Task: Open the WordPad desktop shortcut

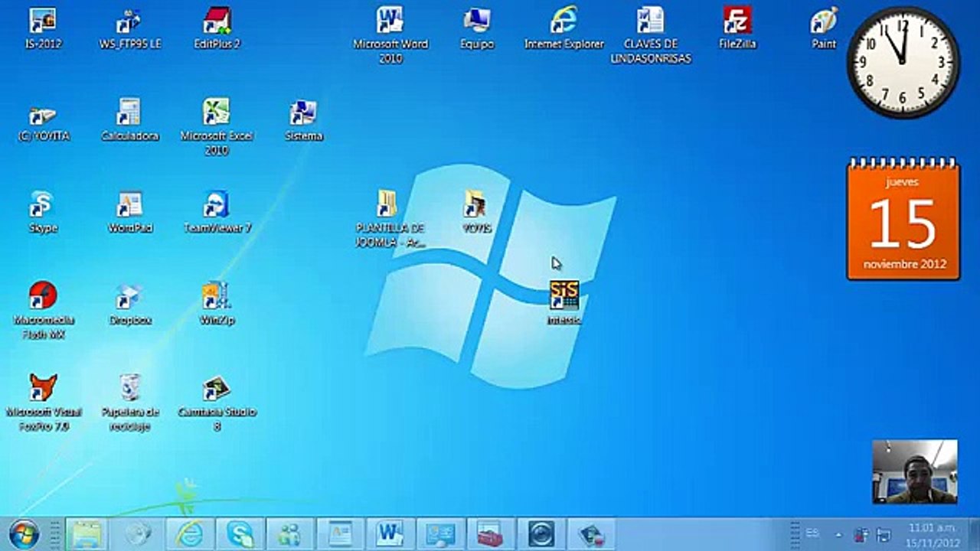Action: click(129, 212)
